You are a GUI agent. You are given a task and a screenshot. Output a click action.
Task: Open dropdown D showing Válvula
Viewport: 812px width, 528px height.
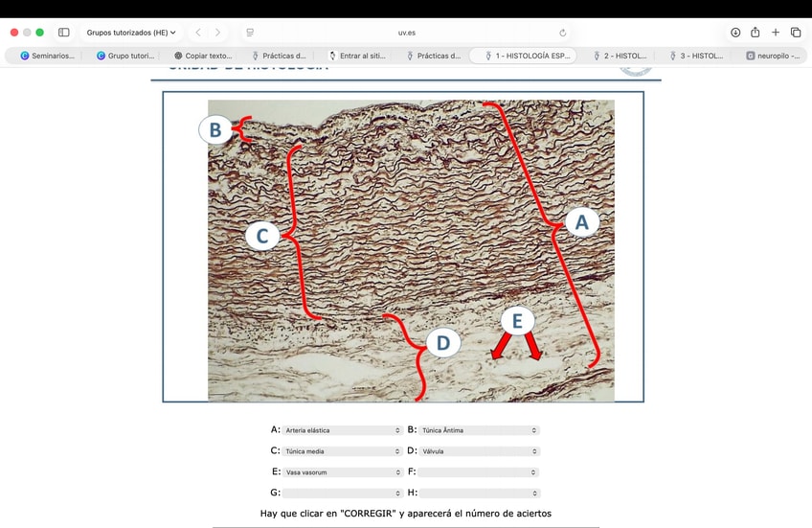[x=479, y=450]
